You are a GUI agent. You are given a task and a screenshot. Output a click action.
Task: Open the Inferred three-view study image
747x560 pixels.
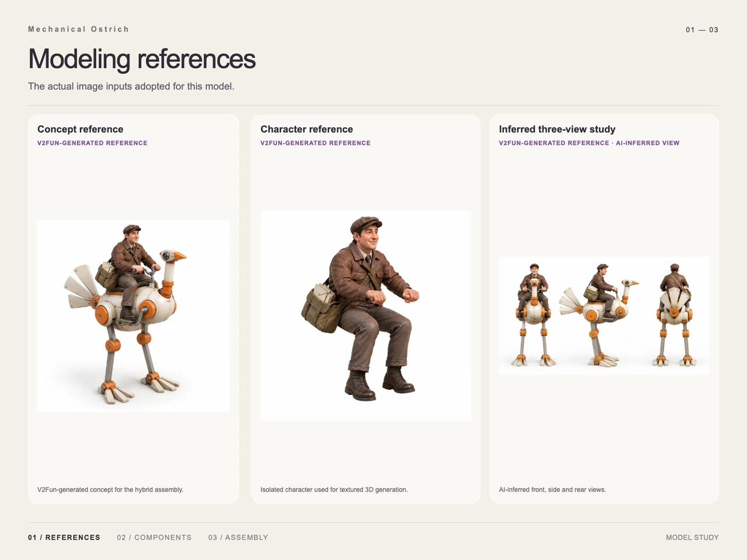pyautogui.click(x=604, y=316)
